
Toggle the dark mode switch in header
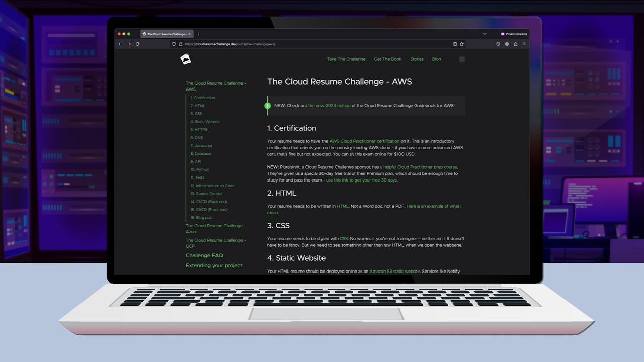coord(462,59)
